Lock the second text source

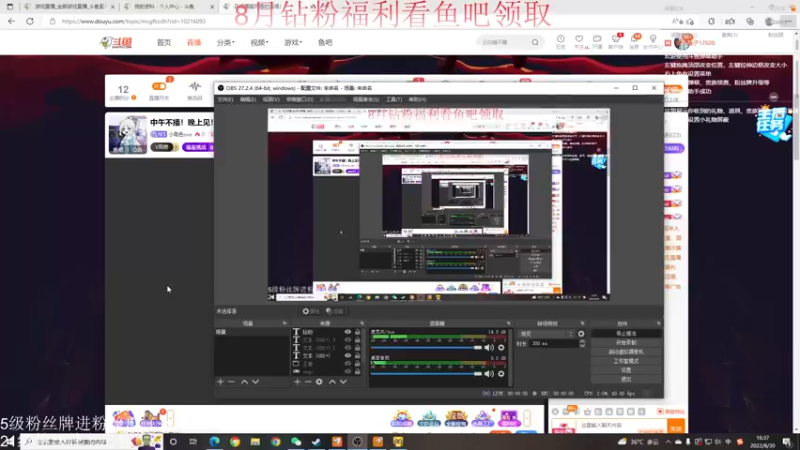(357, 340)
